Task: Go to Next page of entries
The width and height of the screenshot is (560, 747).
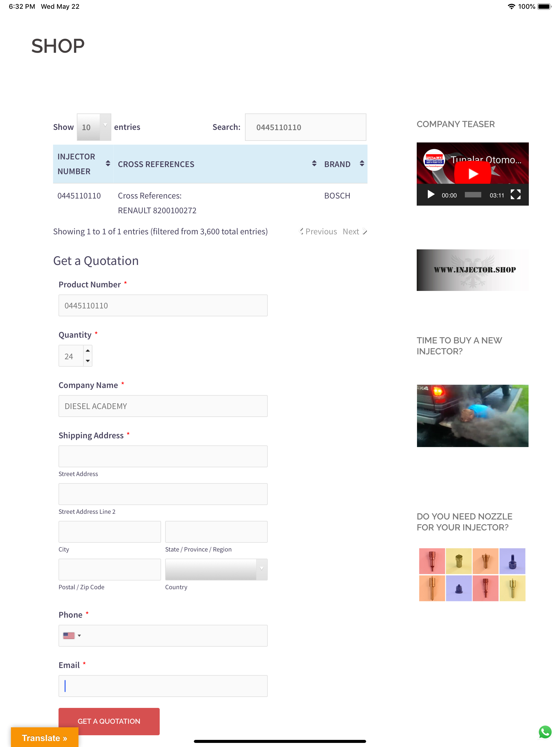Action: [354, 231]
